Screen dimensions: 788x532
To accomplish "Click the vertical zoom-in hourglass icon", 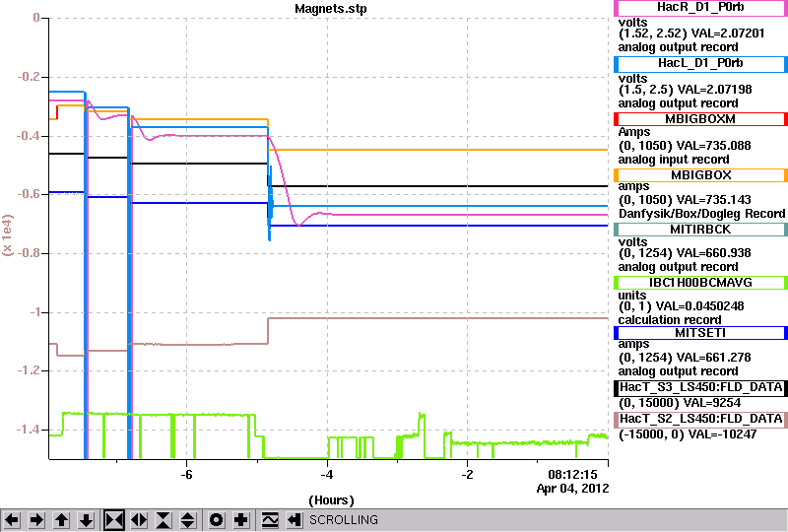I will 164,520.
